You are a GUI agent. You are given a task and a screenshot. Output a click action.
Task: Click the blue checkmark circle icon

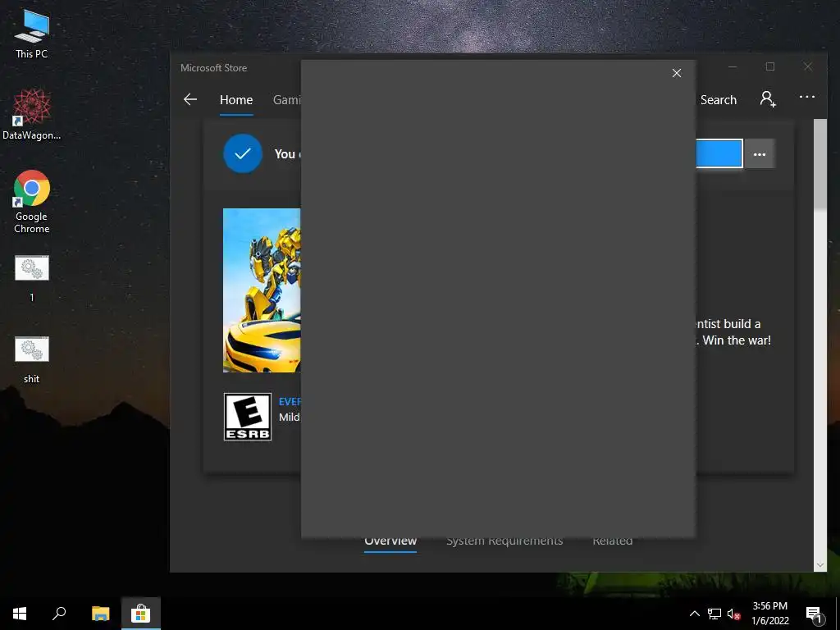243,153
